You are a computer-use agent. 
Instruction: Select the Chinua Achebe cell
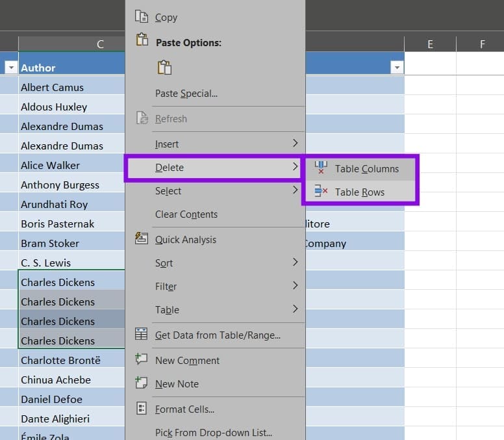(71, 378)
